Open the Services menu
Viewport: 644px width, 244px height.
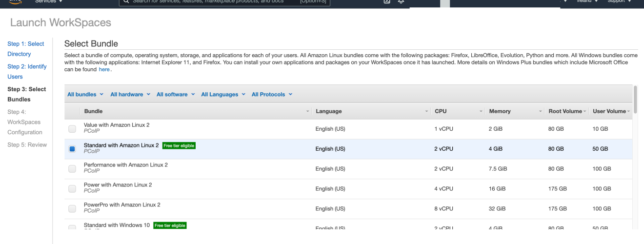[x=49, y=1]
